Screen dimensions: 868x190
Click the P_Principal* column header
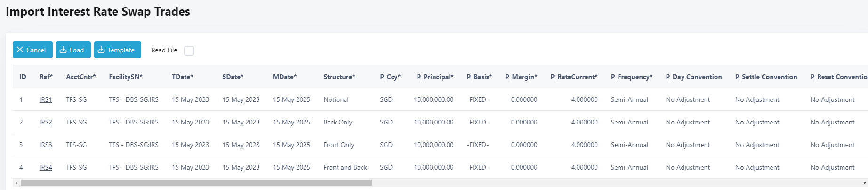(435, 77)
